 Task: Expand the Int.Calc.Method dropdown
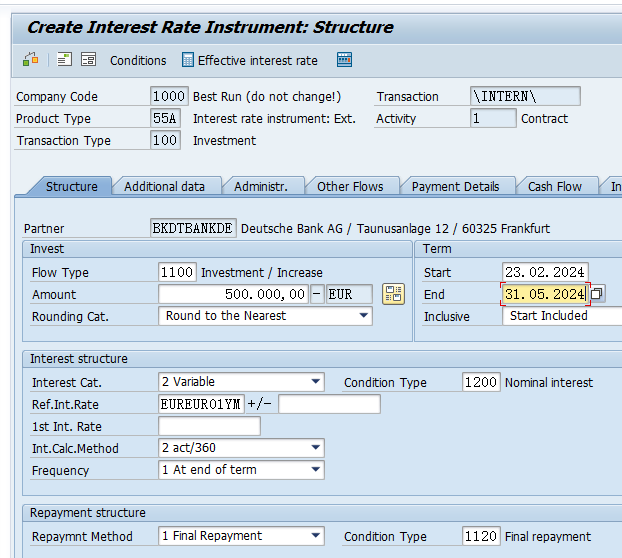point(316,448)
